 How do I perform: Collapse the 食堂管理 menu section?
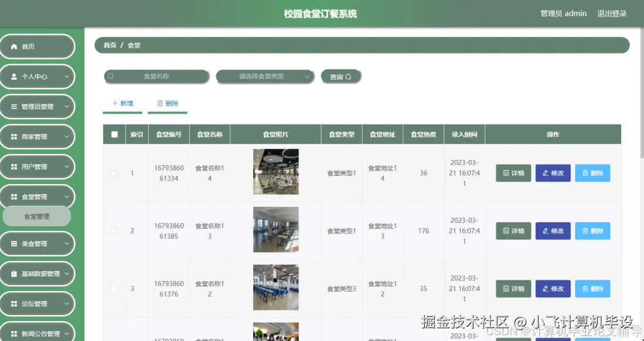click(x=37, y=196)
